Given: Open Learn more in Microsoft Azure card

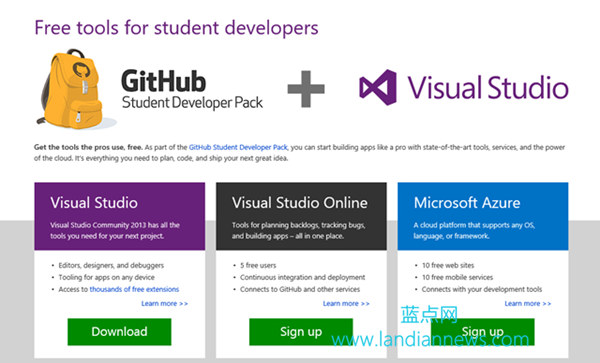Looking at the screenshot, I should tap(528, 304).
